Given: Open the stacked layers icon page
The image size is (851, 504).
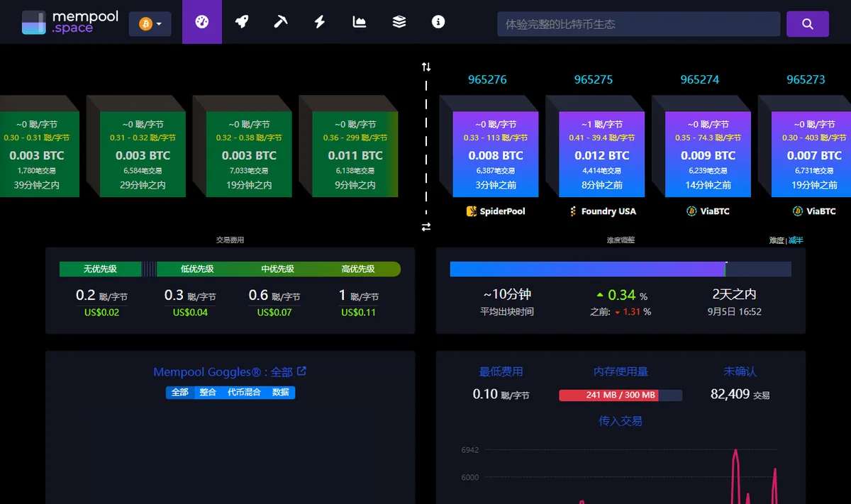Looking at the screenshot, I should [x=399, y=22].
